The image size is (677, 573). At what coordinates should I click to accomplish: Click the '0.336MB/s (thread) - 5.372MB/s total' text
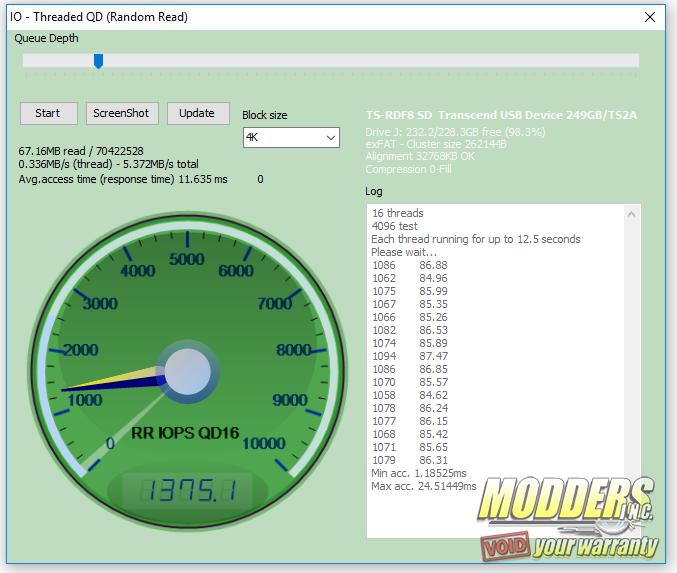click(108, 164)
